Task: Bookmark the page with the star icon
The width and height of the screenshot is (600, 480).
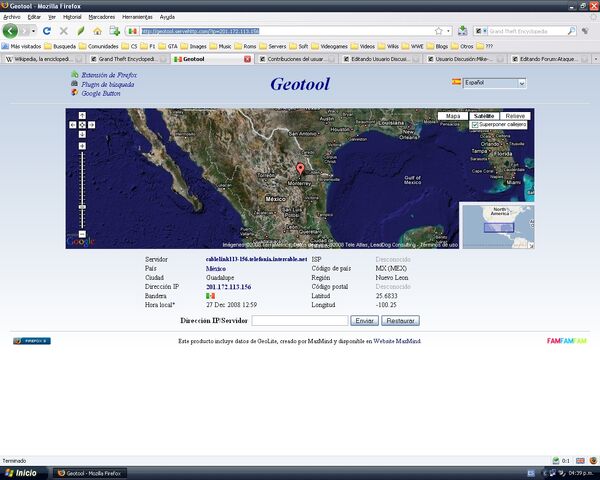Action: click(x=439, y=31)
